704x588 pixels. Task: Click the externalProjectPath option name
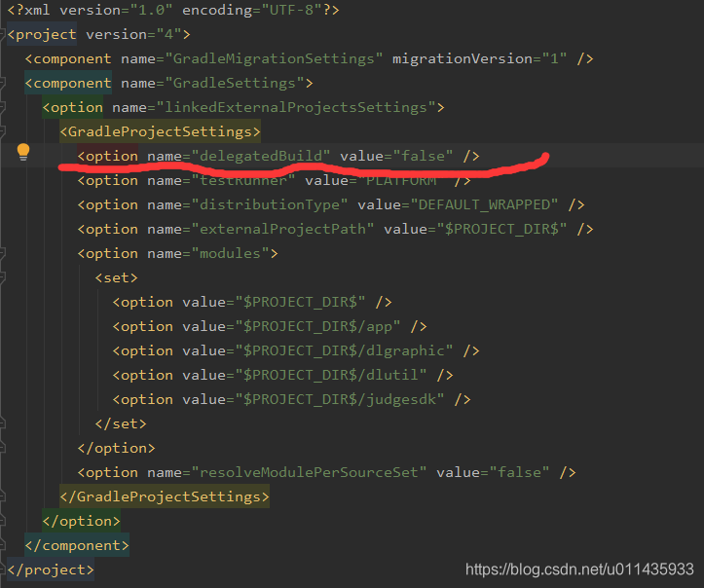point(282,229)
